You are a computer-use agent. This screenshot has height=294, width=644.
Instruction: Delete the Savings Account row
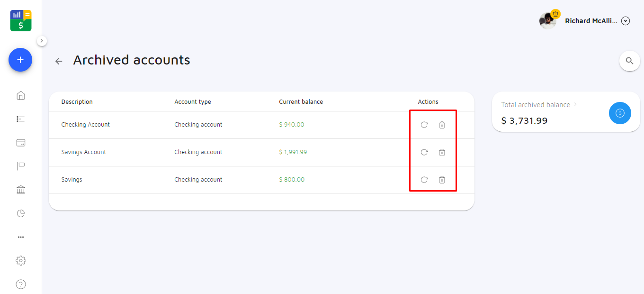pyautogui.click(x=442, y=152)
